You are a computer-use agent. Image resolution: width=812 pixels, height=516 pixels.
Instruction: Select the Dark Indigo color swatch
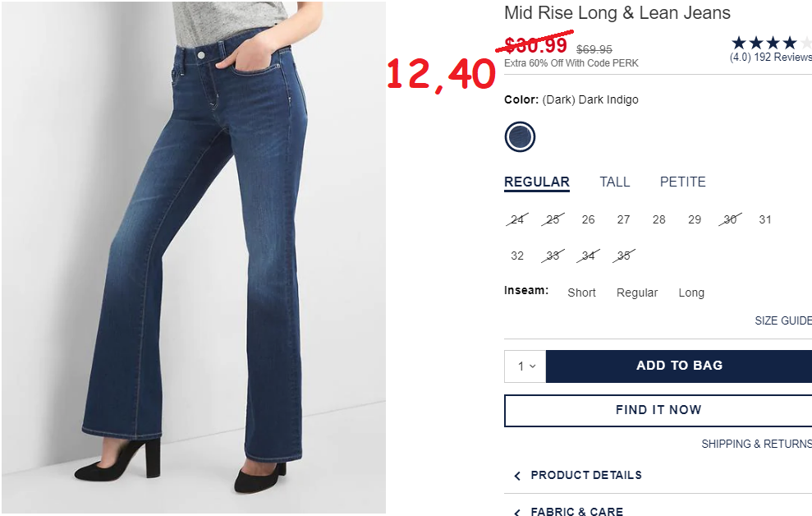coord(520,136)
